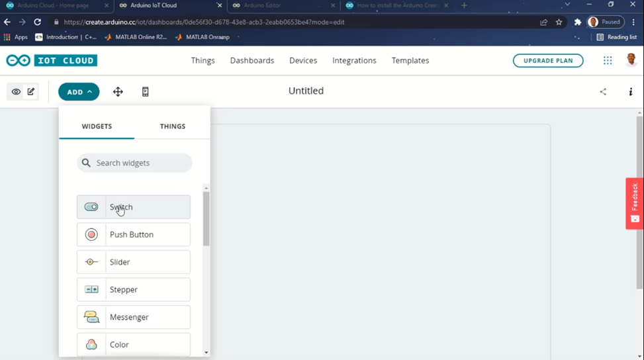Go to the Things page

pos(203,60)
